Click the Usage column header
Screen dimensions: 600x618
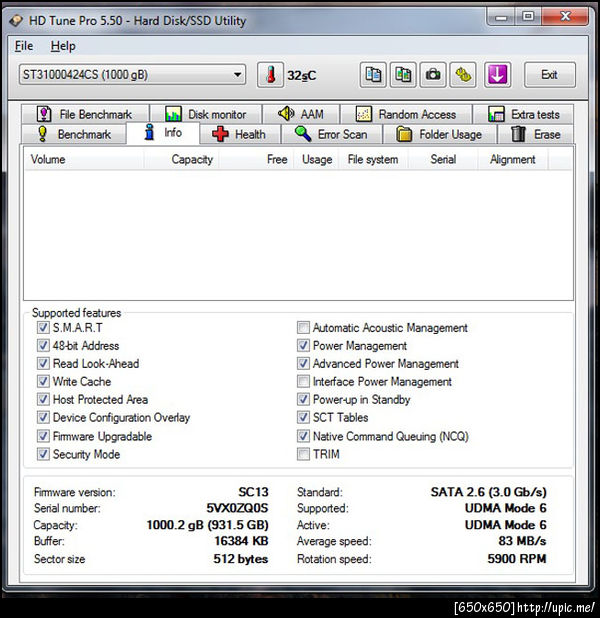tap(316, 160)
